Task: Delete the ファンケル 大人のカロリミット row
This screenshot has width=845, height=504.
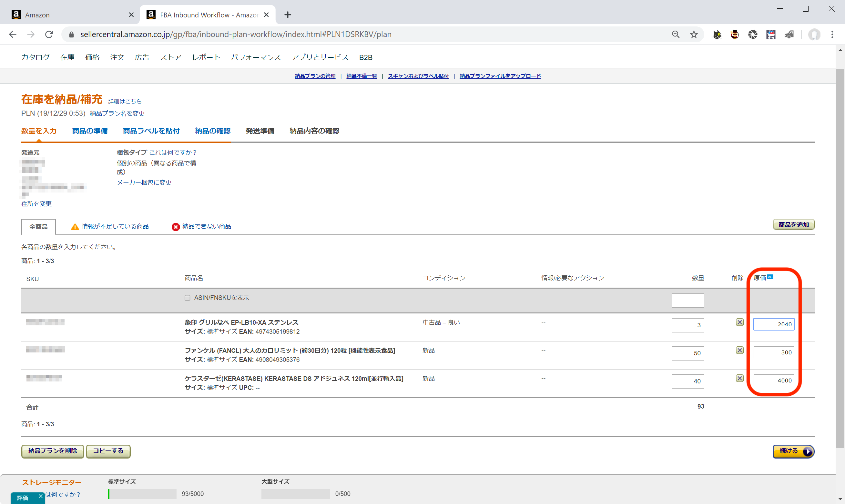Action: [x=740, y=350]
